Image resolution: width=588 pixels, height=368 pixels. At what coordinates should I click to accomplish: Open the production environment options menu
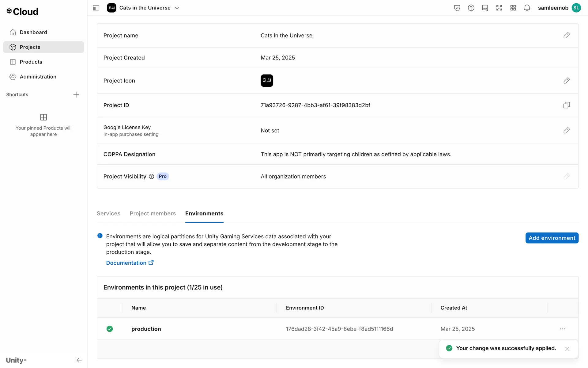tap(563, 329)
